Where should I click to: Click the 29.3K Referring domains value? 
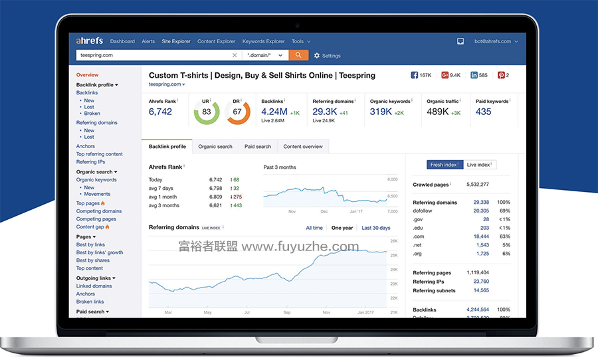[x=324, y=112]
